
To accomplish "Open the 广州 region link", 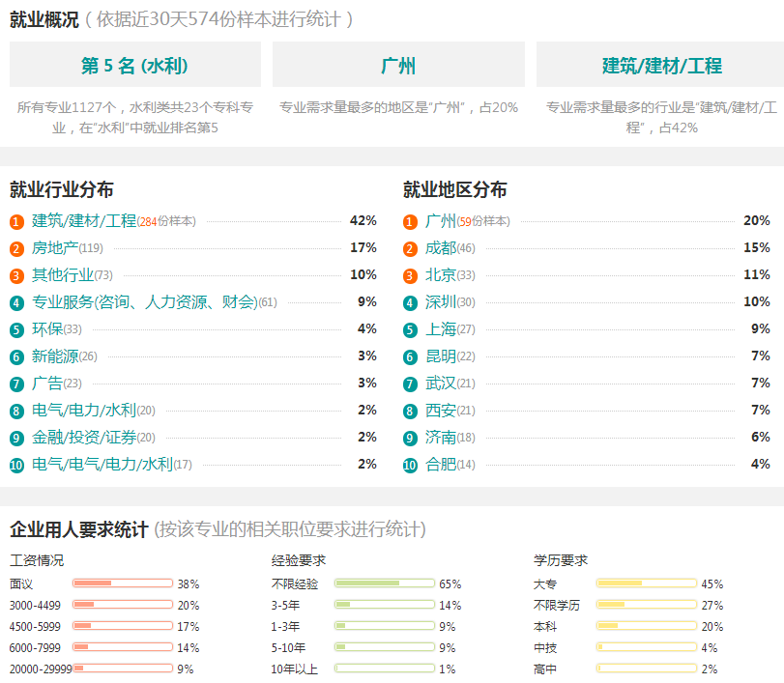I will point(441,221).
